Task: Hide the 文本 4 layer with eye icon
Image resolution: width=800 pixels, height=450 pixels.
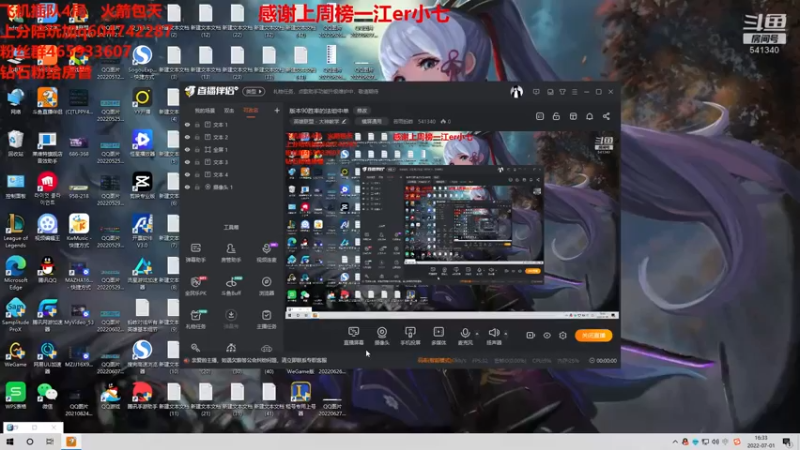Action: tap(187, 174)
